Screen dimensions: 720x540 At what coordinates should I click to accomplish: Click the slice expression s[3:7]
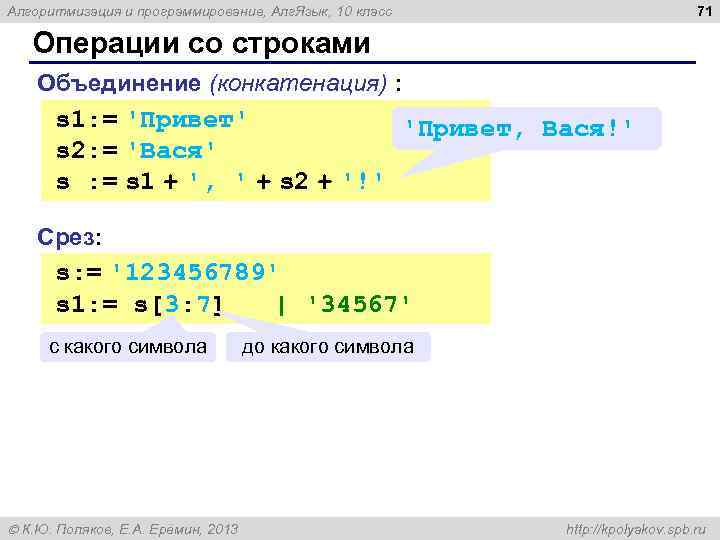178,304
